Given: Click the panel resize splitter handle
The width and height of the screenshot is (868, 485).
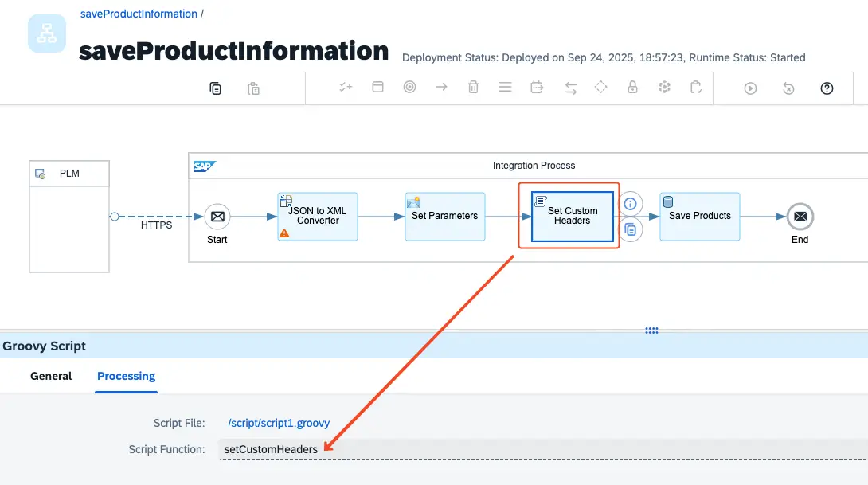Looking at the screenshot, I should [x=651, y=331].
